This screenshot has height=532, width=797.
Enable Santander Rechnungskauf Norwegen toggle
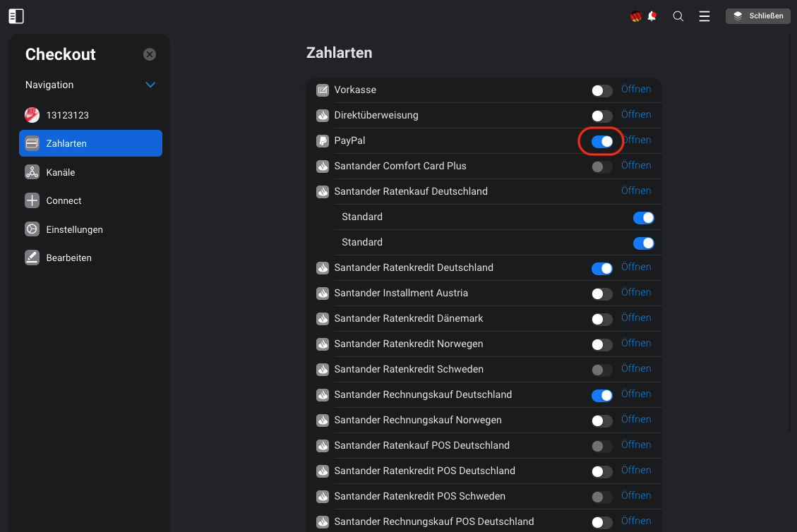tap(602, 421)
